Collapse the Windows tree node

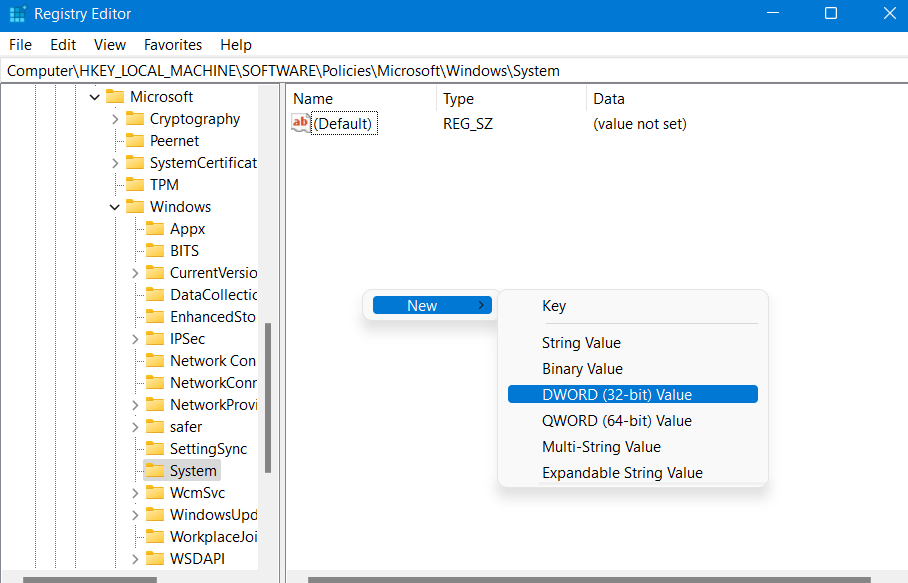coord(115,207)
